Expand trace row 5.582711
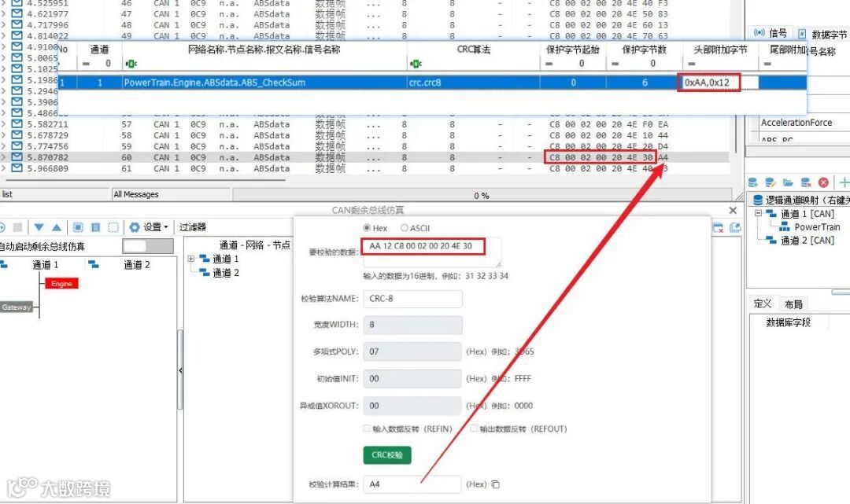Viewport: 850px width, 504px height. 4,124
